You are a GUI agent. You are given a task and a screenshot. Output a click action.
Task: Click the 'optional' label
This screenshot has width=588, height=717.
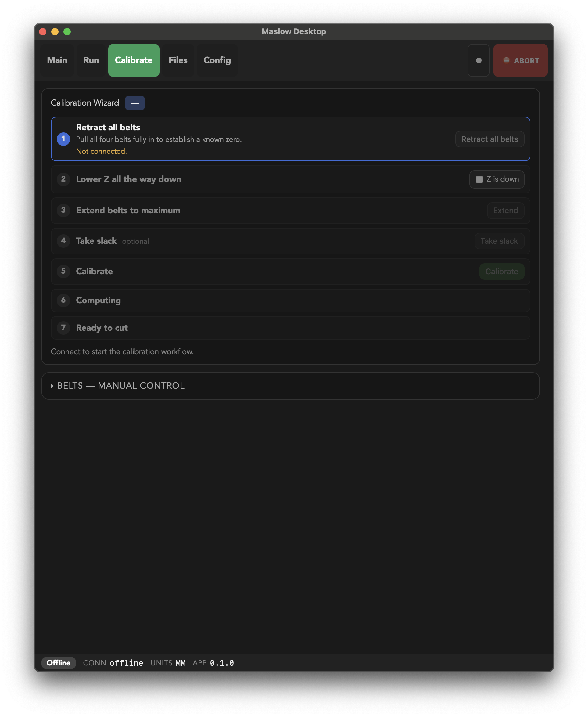click(135, 241)
